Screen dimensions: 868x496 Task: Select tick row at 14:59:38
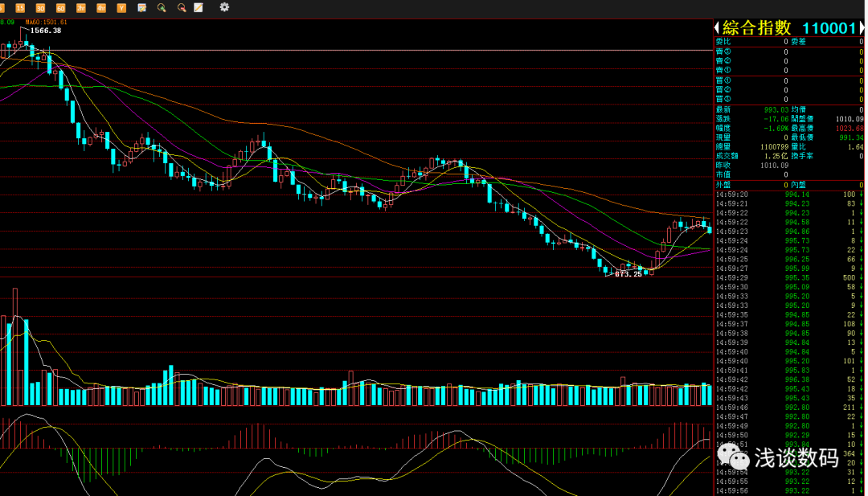(x=789, y=334)
